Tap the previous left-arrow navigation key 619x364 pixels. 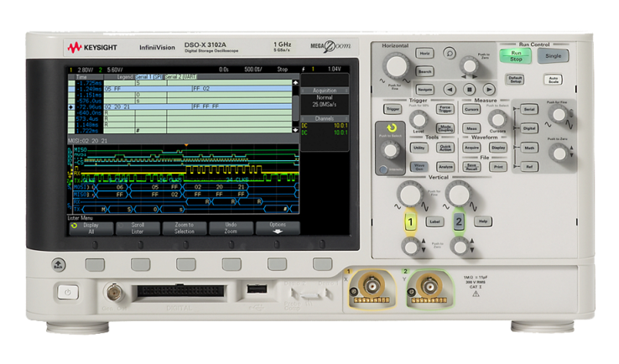pyautogui.click(x=450, y=90)
